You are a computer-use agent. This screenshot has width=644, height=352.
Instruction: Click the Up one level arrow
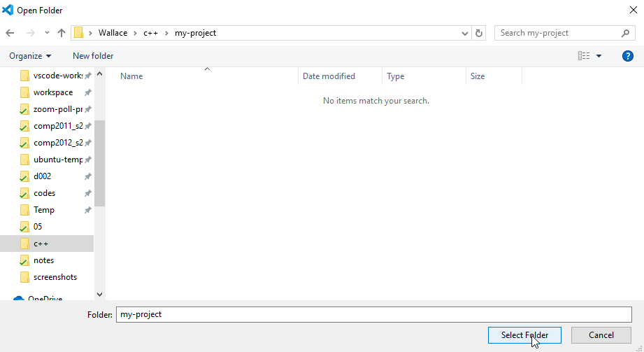coord(62,33)
